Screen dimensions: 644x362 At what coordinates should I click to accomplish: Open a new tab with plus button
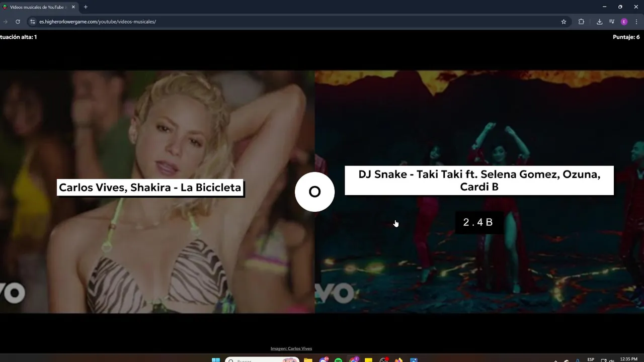(86, 7)
